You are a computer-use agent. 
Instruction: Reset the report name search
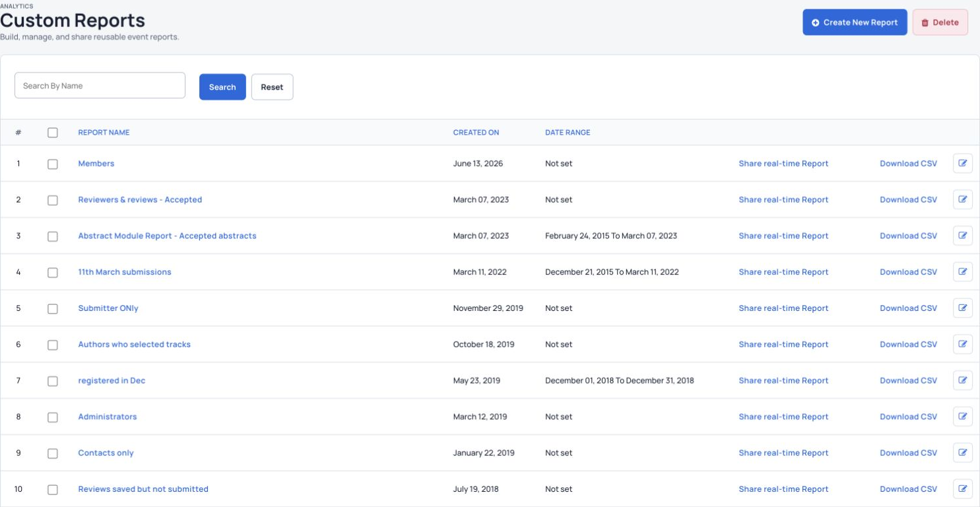[x=272, y=87]
